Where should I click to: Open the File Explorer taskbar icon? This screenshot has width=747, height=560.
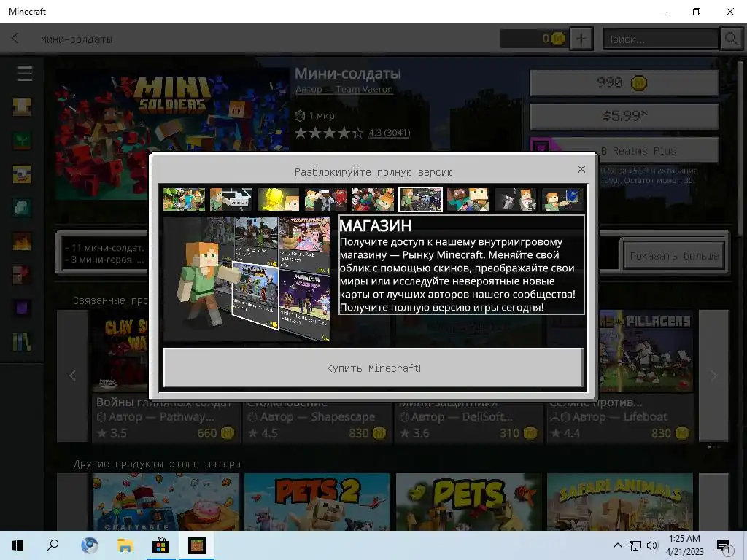pos(125,545)
